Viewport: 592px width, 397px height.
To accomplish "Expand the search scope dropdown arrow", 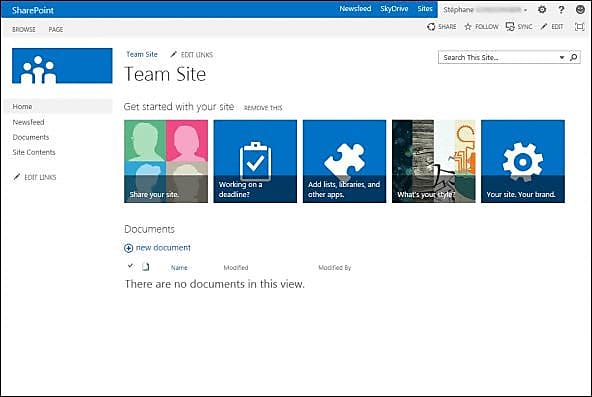I will 562,57.
